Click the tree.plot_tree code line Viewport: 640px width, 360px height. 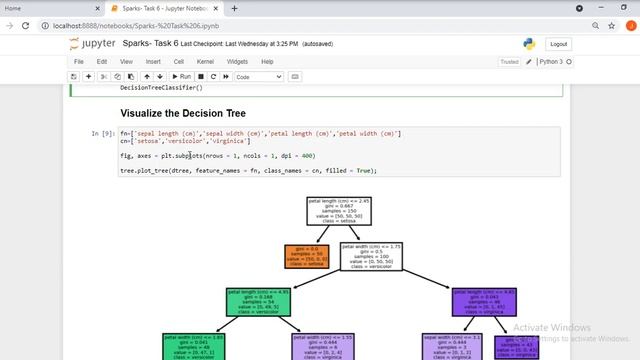(x=249, y=171)
